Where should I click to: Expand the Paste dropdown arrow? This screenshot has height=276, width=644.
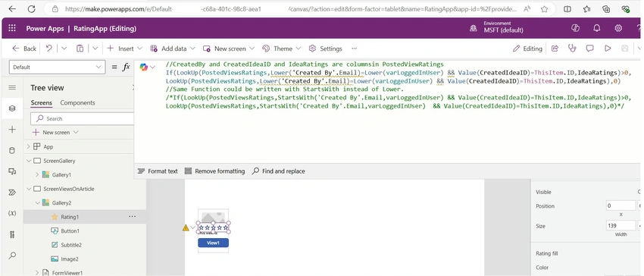click(95, 49)
